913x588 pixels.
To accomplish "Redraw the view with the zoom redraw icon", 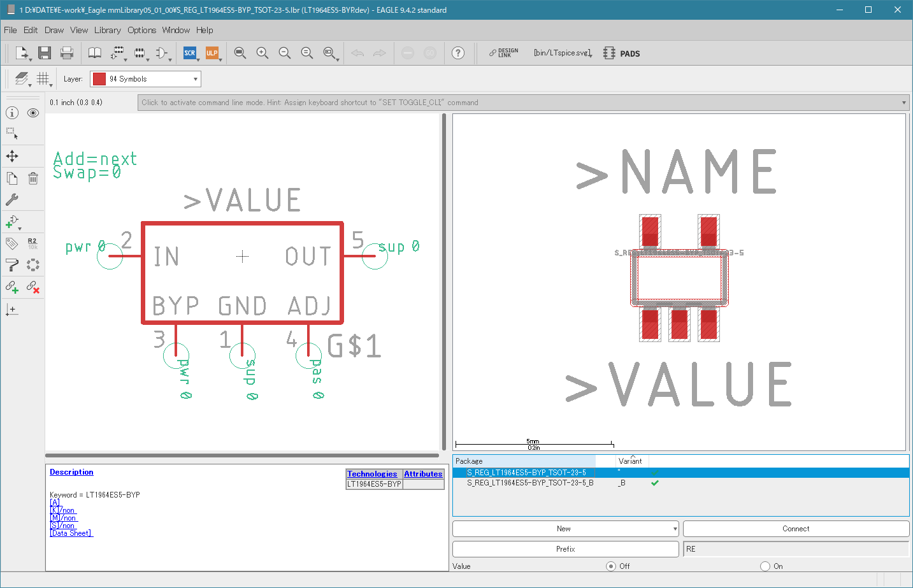I will (307, 53).
